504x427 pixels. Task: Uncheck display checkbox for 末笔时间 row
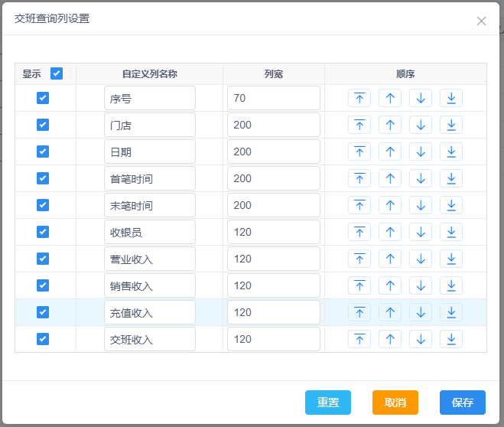coord(43,205)
